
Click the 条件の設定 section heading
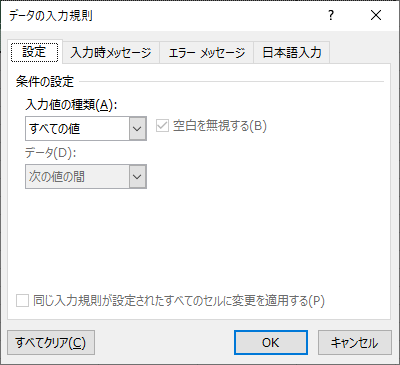tap(45, 82)
